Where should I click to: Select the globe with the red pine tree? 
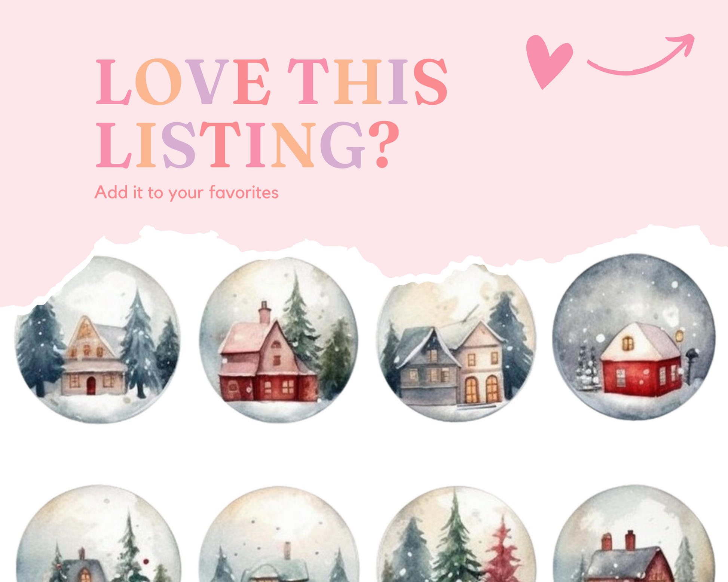456,534
